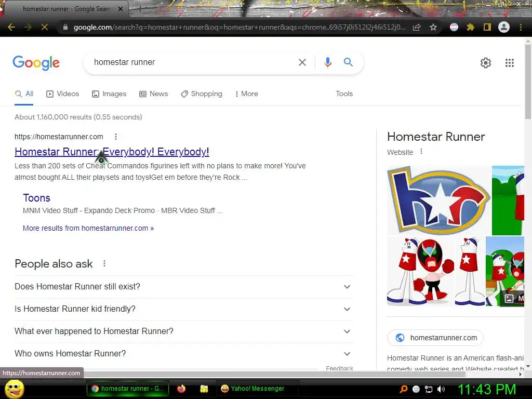This screenshot has width=532, height=399.
Task: Open the Extensions puzzle piece menu
Action: pyautogui.click(x=470, y=27)
